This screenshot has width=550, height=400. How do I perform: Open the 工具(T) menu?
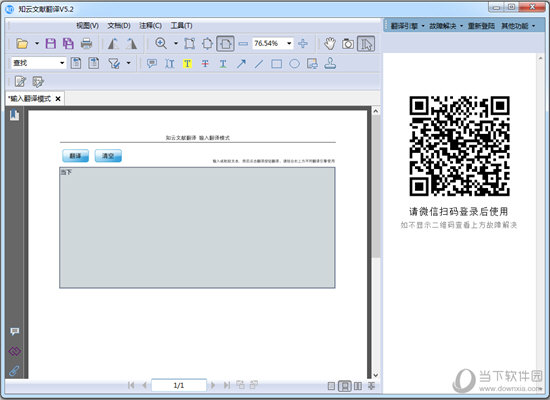coord(181,26)
